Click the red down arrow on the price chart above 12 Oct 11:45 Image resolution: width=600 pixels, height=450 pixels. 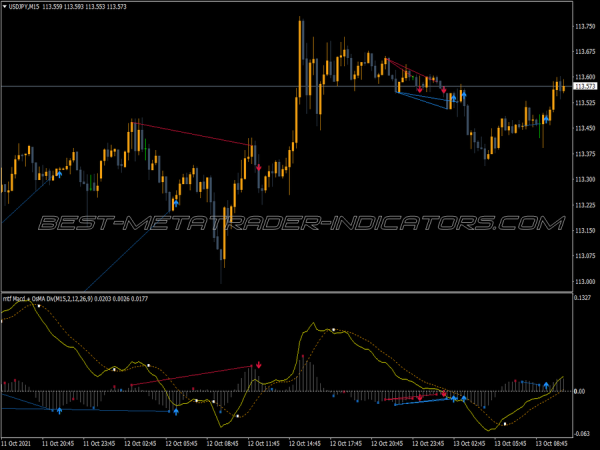[x=259, y=167]
